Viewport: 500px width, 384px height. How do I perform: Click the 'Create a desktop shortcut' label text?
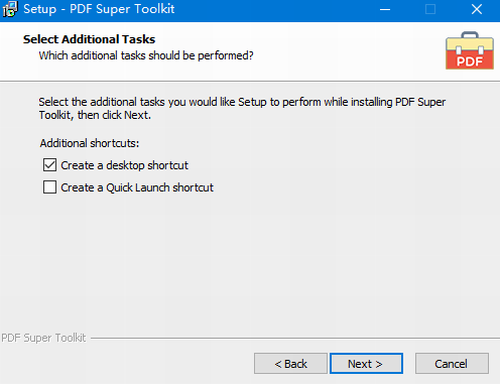(x=124, y=165)
